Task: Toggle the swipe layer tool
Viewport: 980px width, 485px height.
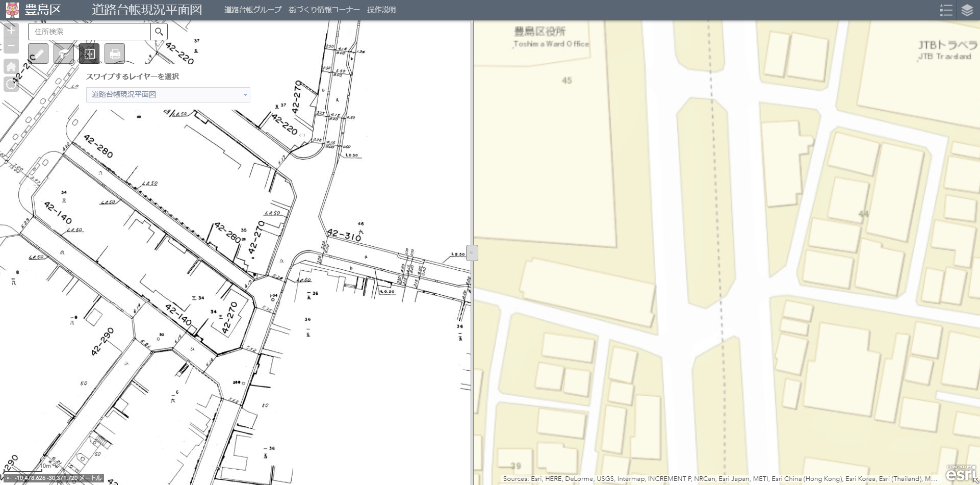Action: point(89,54)
